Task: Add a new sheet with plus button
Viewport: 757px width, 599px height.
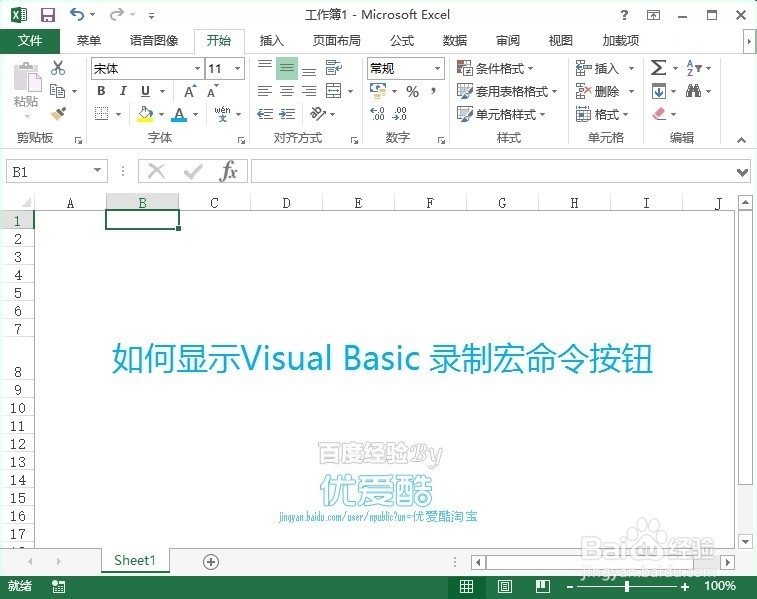Action: coord(211,562)
